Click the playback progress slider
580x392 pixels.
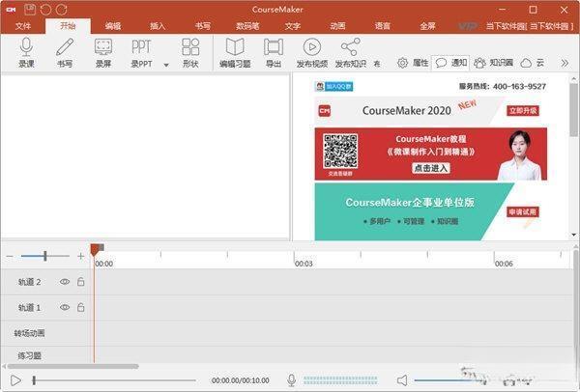[x=114, y=380]
